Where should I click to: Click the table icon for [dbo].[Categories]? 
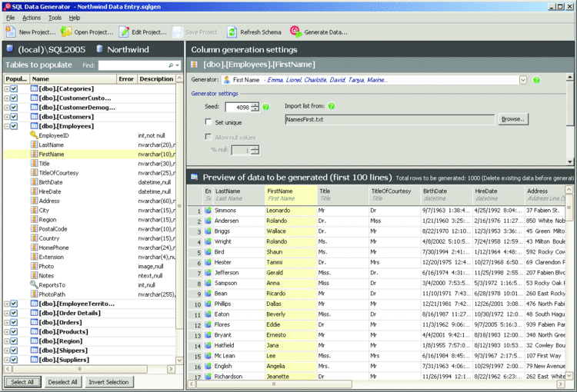pos(34,88)
